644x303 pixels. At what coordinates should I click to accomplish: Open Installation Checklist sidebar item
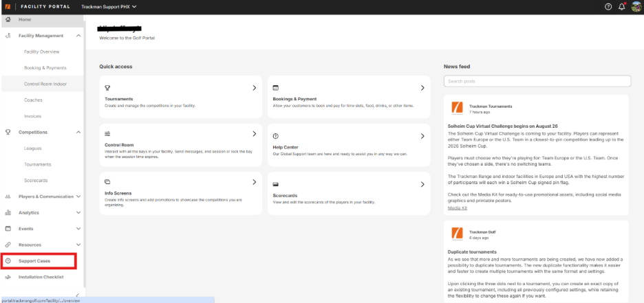(43, 277)
